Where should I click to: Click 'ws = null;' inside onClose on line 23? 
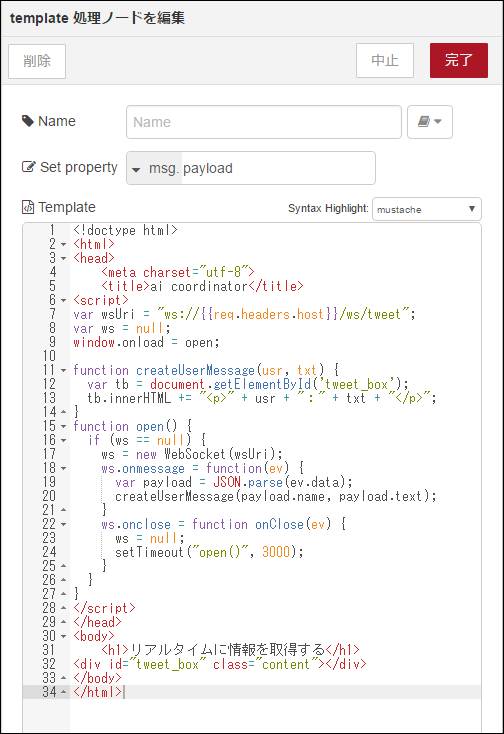point(150,538)
